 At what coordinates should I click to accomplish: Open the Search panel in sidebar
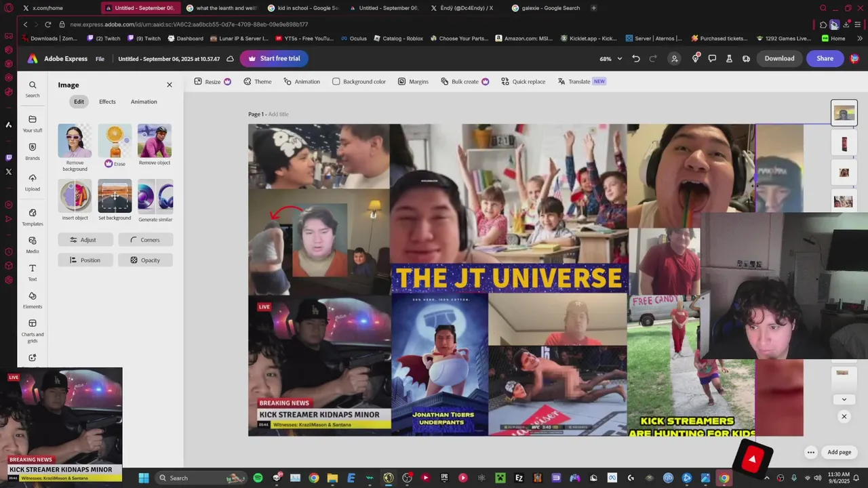point(33,89)
